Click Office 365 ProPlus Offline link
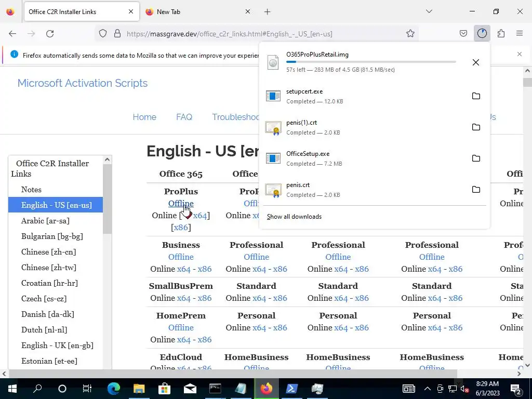 tap(181, 204)
